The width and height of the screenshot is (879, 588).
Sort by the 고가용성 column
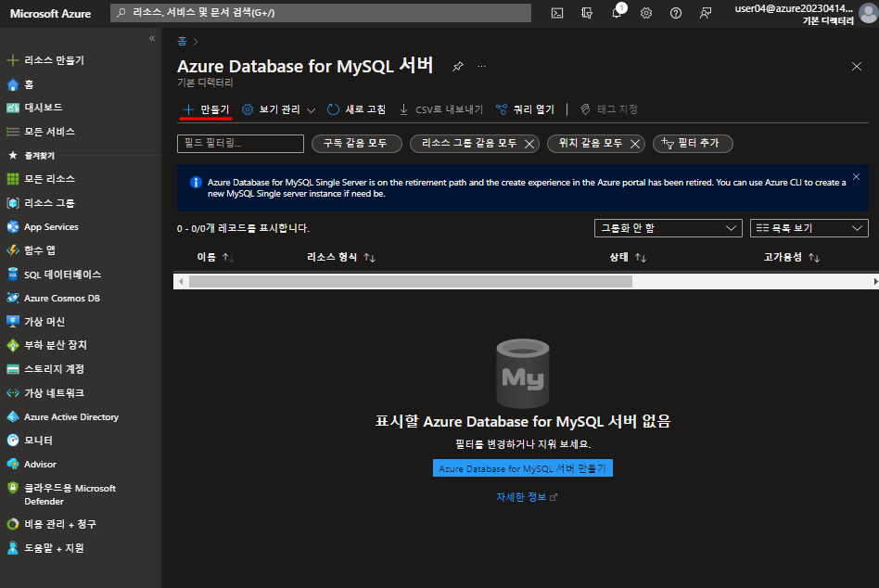[x=792, y=257]
